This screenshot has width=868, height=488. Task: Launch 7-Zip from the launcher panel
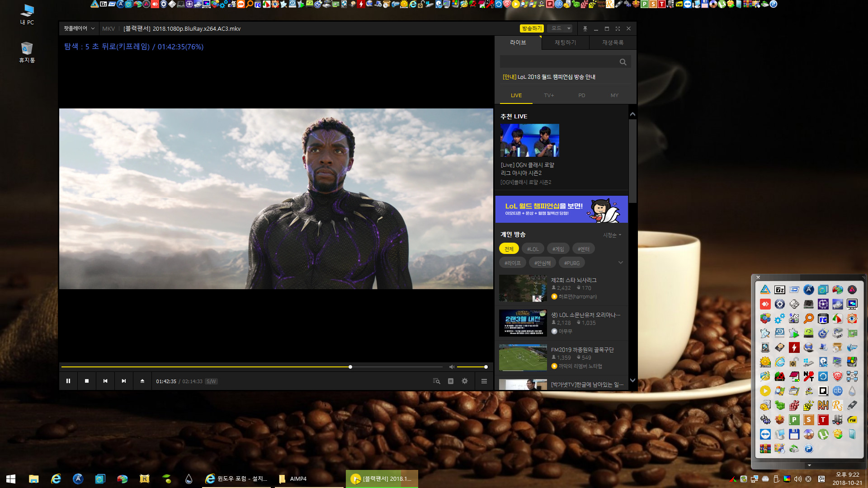780,290
